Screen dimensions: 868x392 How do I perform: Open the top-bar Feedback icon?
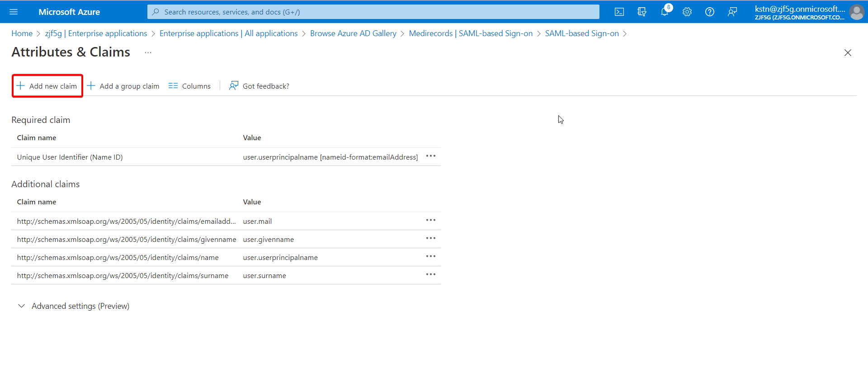pyautogui.click(x=732, y=12)
